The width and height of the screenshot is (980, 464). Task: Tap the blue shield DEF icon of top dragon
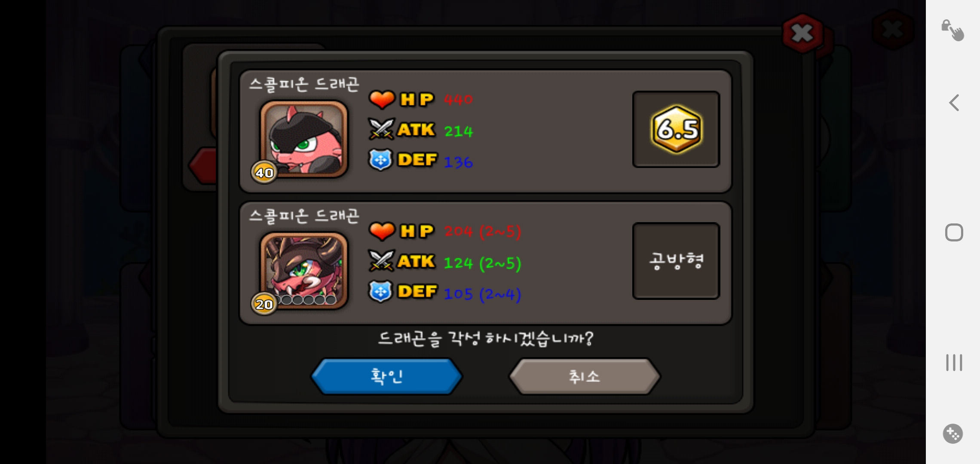[380, 160]
